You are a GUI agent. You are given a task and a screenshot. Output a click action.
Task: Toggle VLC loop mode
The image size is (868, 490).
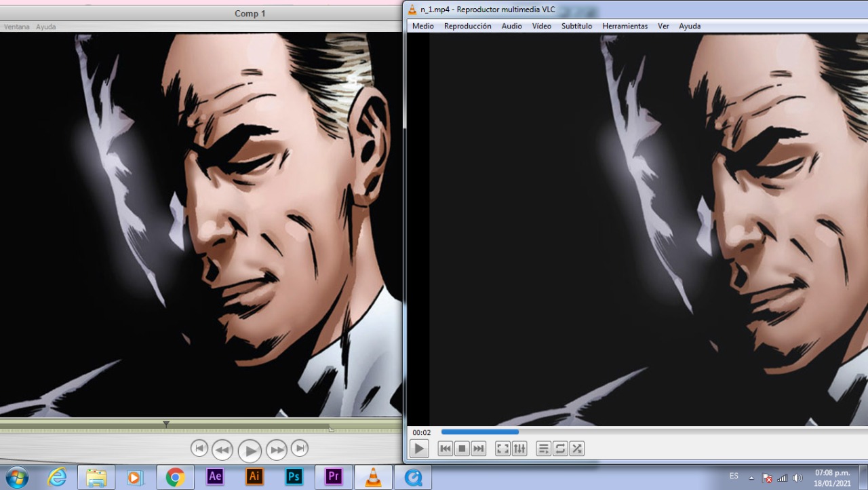[560, 449]
